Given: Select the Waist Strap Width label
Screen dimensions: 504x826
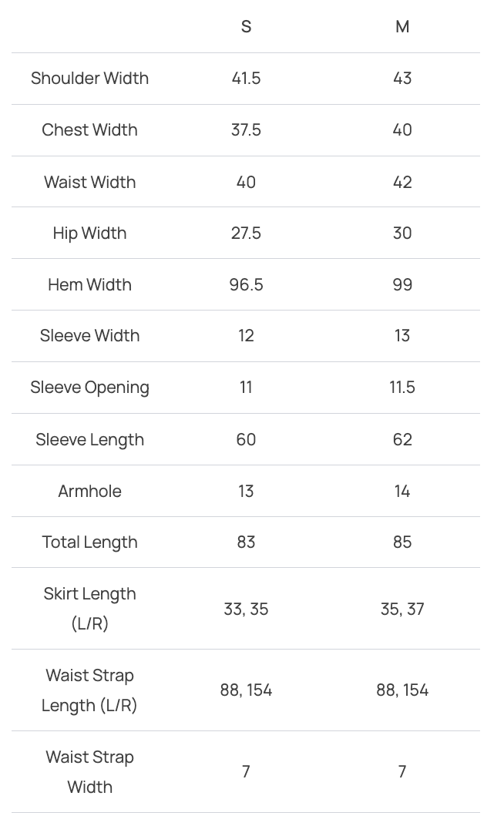Looking at the screenshot, I should (x=89, y=771).
